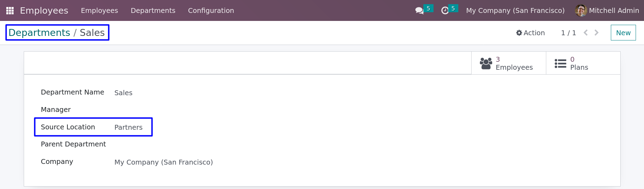Expand the Configuration menu
This screenshot has width=644, height=189.
click(211, 10)
